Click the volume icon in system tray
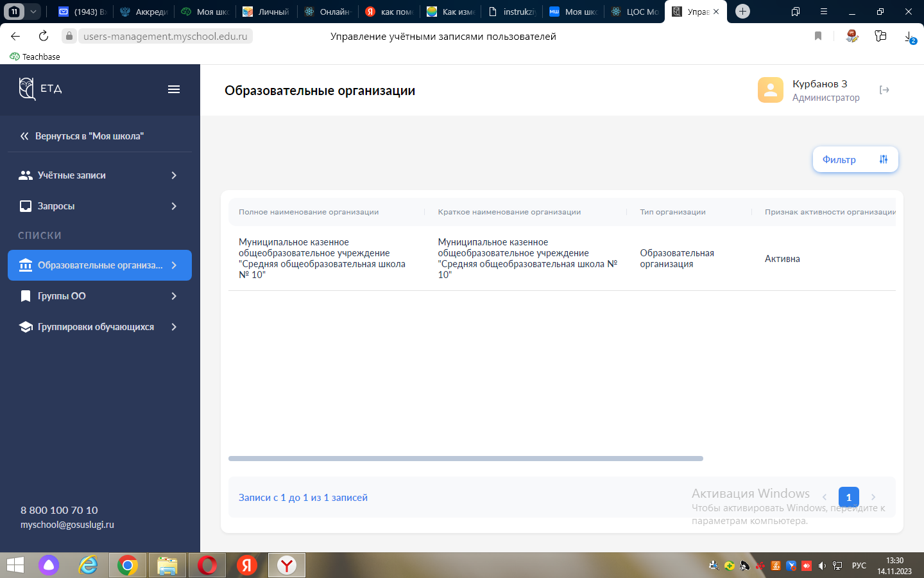This screenshot has width=924, height=578. click(822, 566)
